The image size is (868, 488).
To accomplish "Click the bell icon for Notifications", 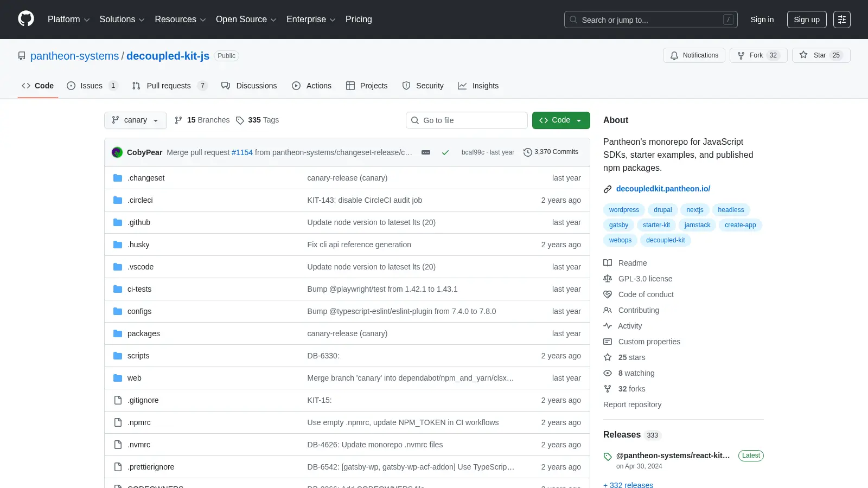I will [674, 55].
